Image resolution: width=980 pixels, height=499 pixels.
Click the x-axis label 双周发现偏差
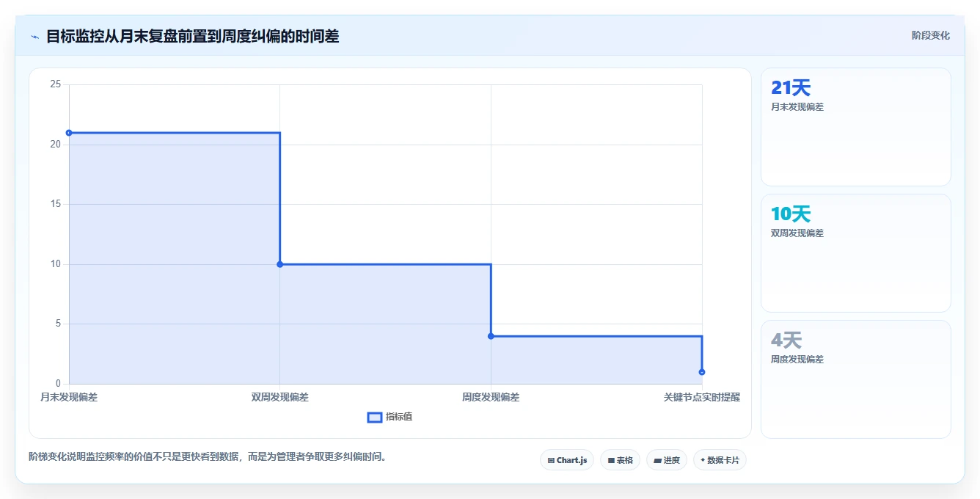point(280,397)
